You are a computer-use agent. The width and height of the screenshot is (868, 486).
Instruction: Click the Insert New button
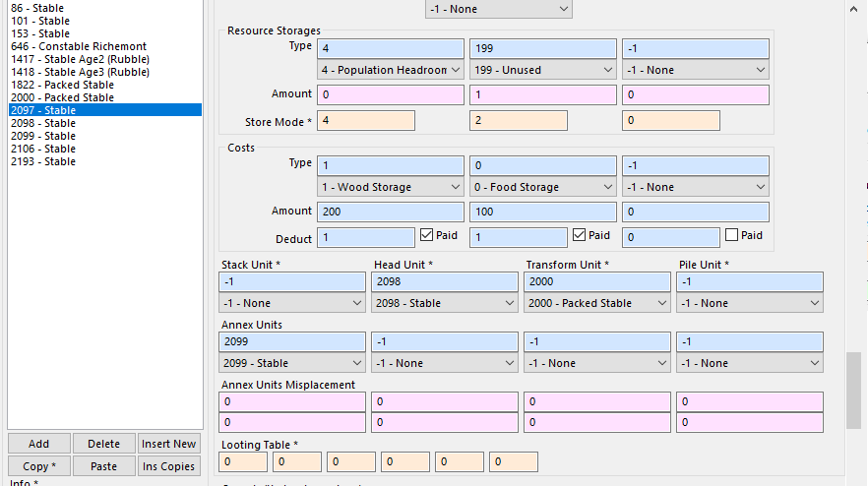(x=169, y=444)
